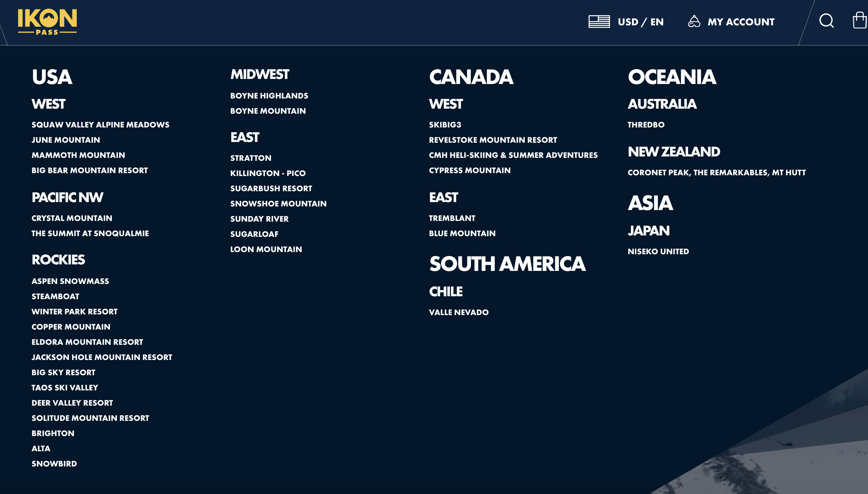The width and height of the screenshot is (868, 494).
Task: Select Boyne Highlands
Action: (x=269, y=96)
